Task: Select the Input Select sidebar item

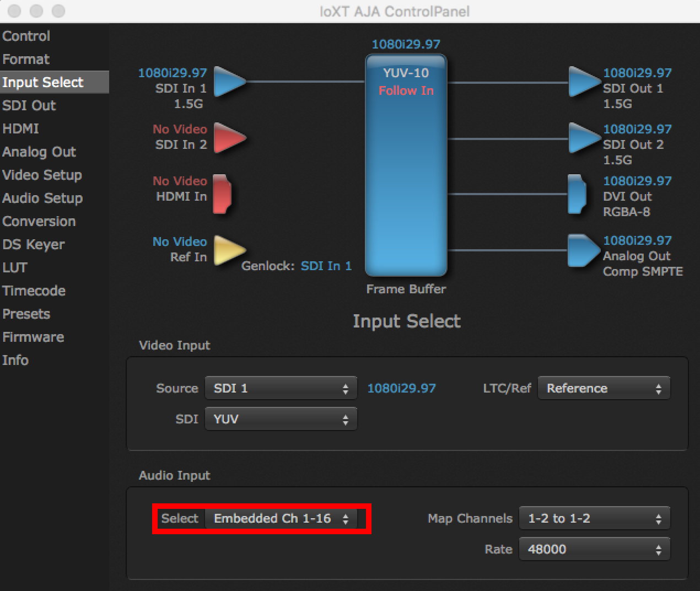Action: pos(54,82)
